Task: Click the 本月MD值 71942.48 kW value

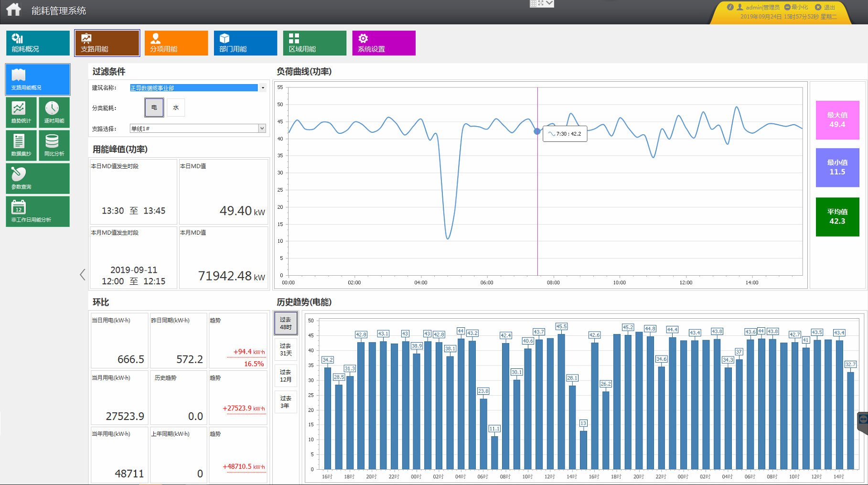Action: pos(232,276)
